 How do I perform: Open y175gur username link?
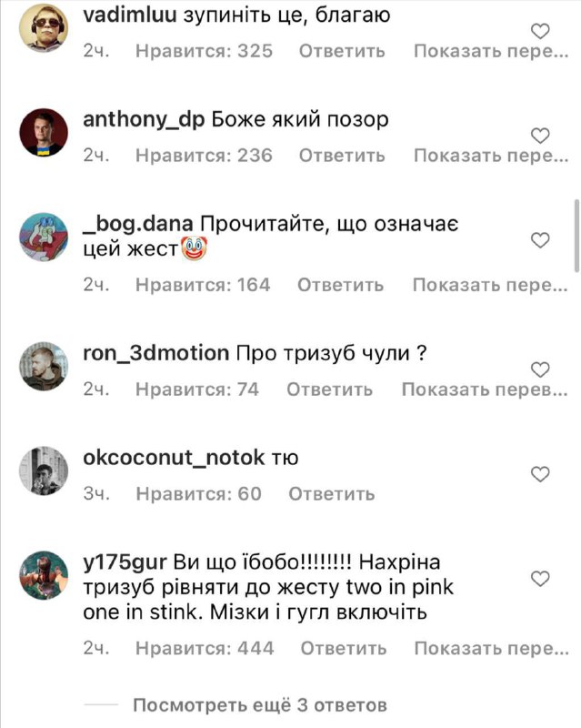[x=125, y=562]
